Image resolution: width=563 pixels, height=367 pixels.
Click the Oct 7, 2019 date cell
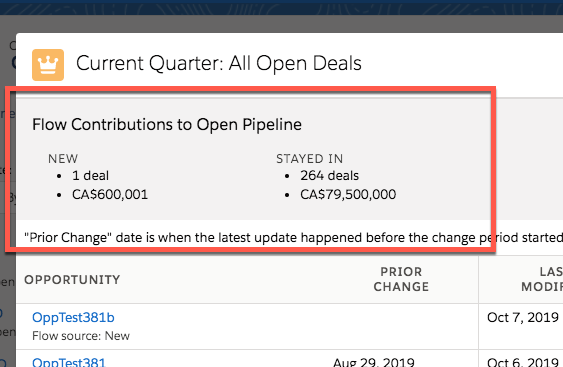523,317
